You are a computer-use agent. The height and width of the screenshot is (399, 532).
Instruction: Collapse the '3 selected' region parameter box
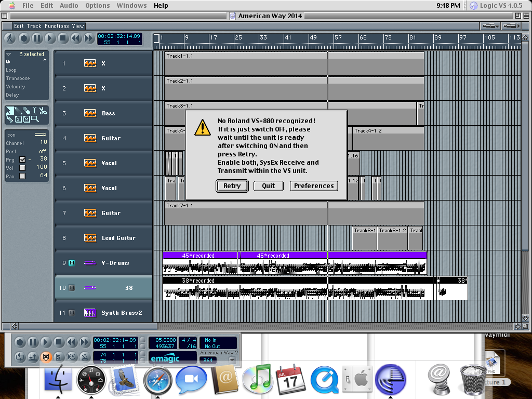tap(9, 54)
